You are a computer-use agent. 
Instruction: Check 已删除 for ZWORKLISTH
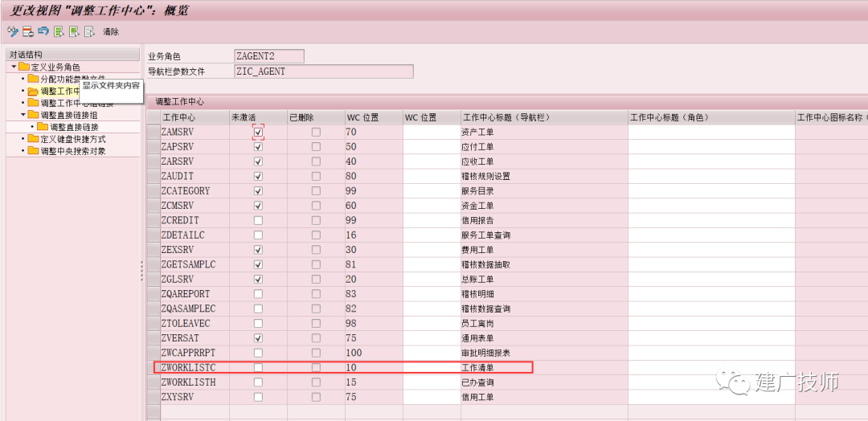(x=316, y=382)
